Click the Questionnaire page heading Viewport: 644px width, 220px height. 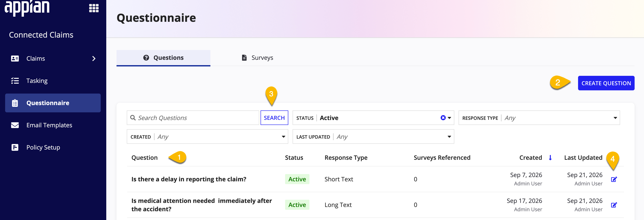(156, 18)
